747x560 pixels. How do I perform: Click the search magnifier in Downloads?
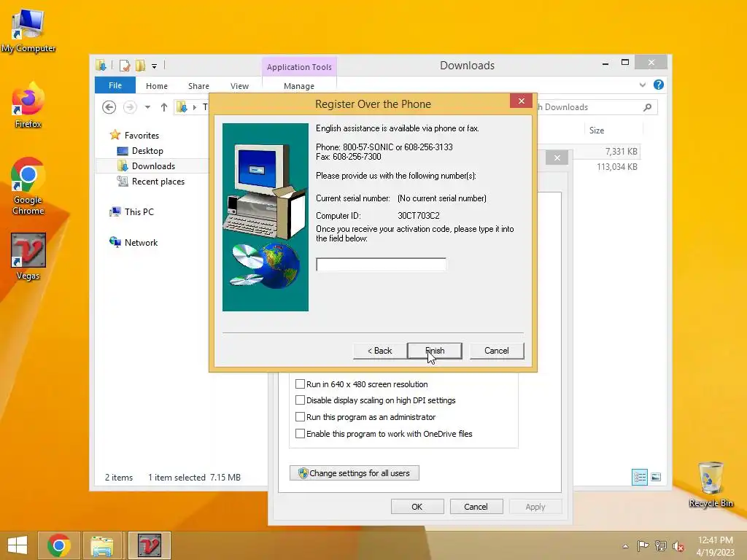point(647,107)
